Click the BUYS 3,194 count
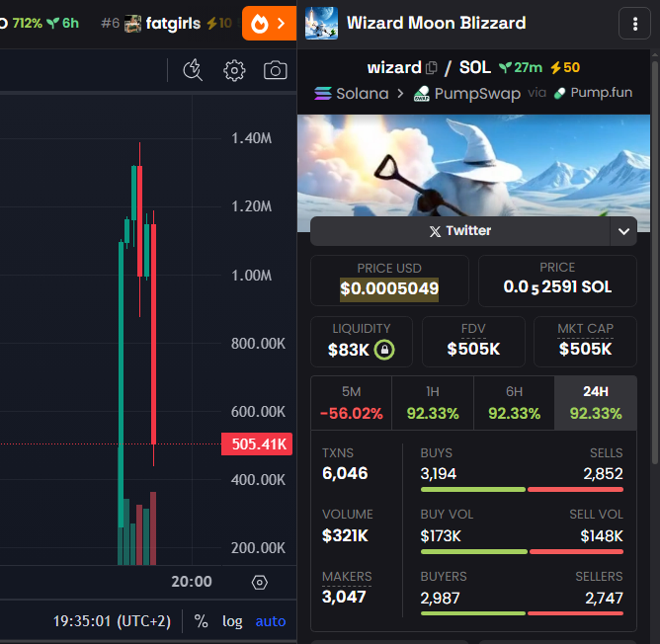The height and width of the screenshot is (644, 660). click(x=438, y=474)
